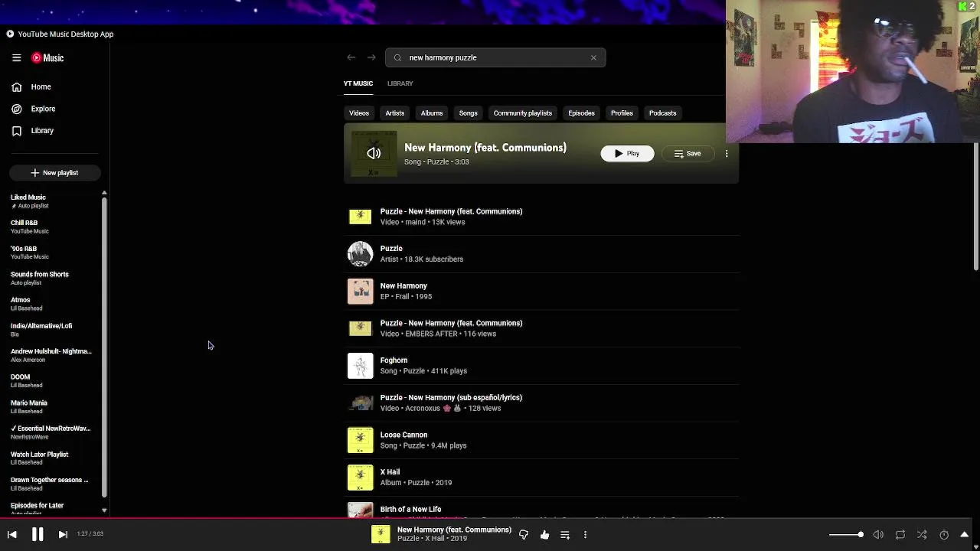This screenshot has height=551, width=980.
Task: Toggle repeat mode
Action: click(900, 535)
